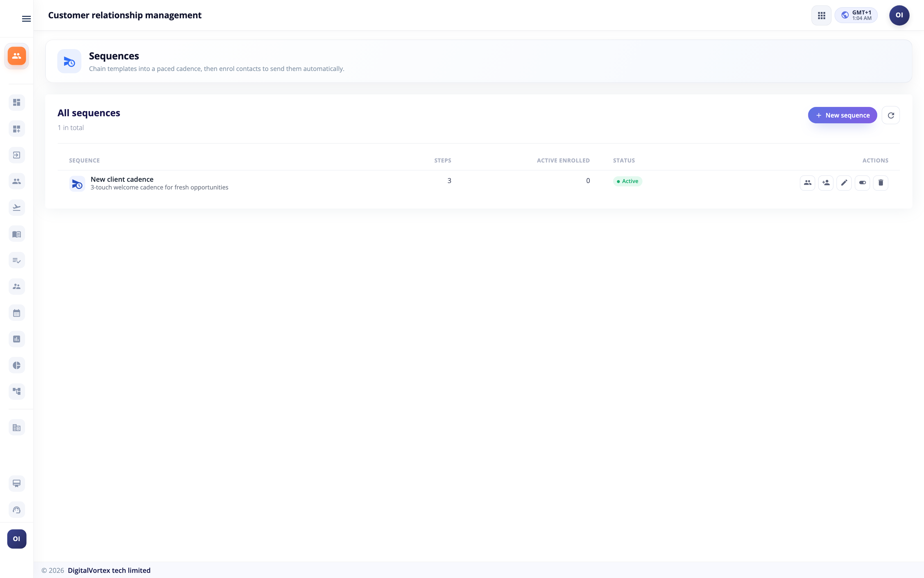Delete the New client cadence sequence
The height and width of the screenshot is (578, 924).
[x=881, y=183]
